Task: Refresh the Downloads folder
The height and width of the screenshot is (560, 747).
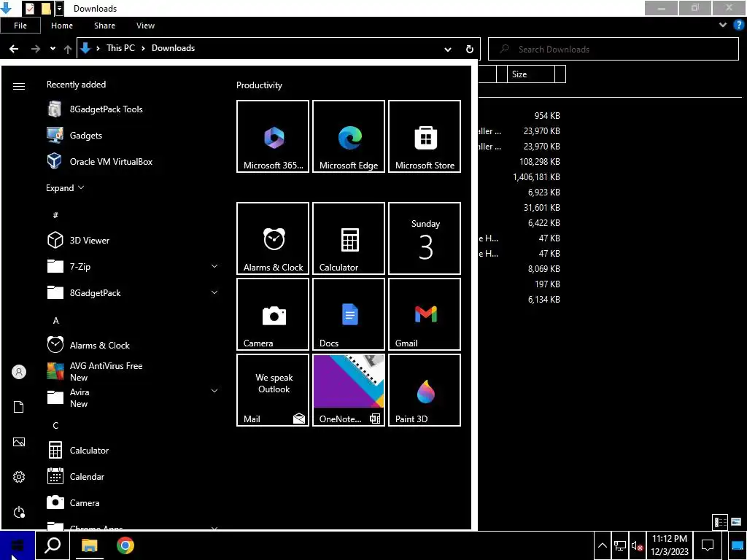Action: coord(469,49)
